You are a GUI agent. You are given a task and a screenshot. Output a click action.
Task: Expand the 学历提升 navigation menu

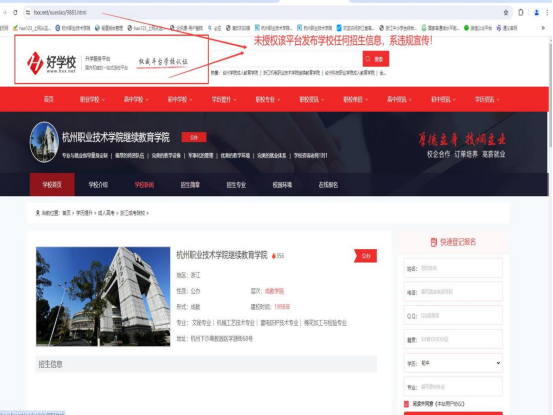[224, 100]
